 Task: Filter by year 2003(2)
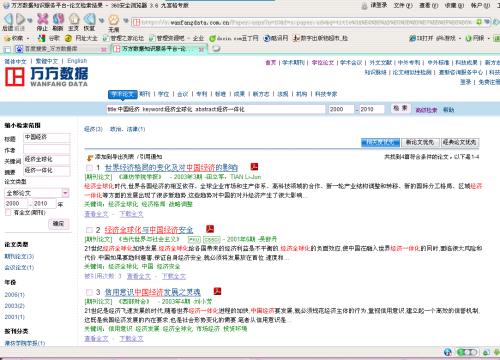14,306
